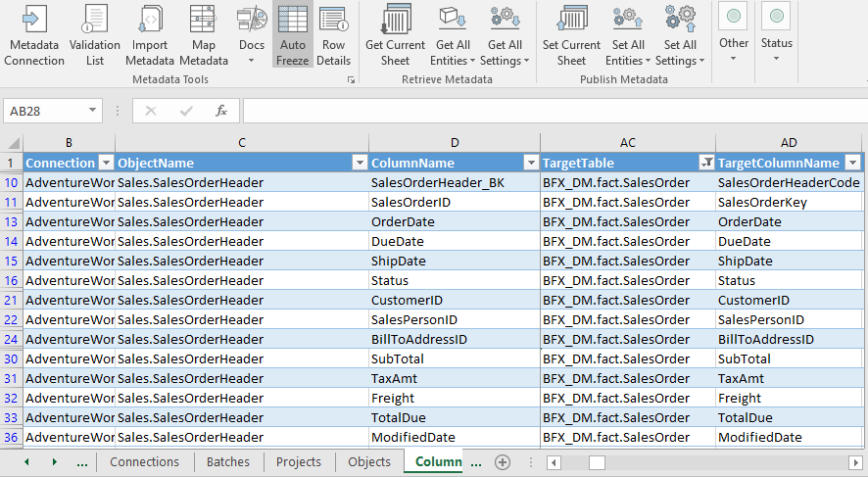This screenshot has width=868, height=477.
Task: Click Get All Entities icon
Action: point(453,19)
